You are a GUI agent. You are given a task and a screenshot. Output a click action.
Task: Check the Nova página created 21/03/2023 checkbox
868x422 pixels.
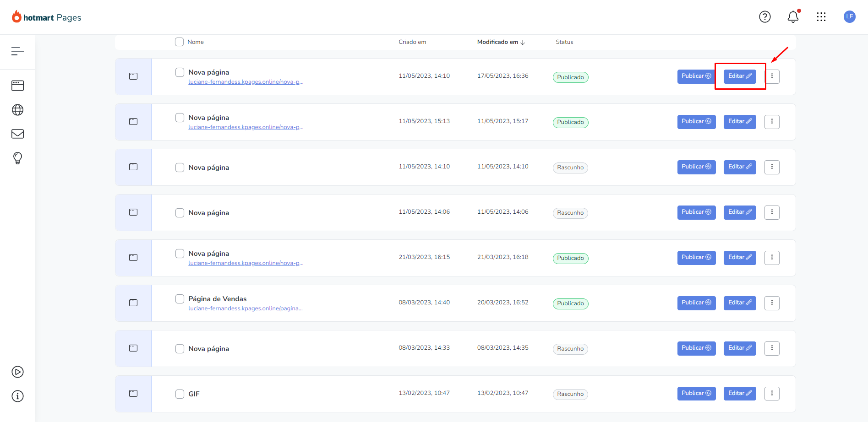[x=180, y=254]
